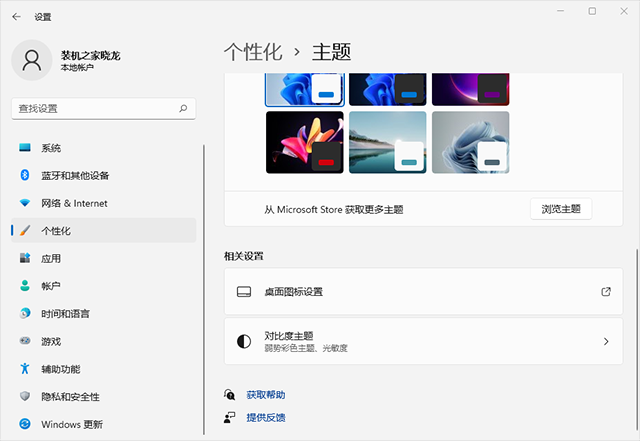Open Windows 更新 settings
This screenshot has height=441, width=640.
point(104,424)
